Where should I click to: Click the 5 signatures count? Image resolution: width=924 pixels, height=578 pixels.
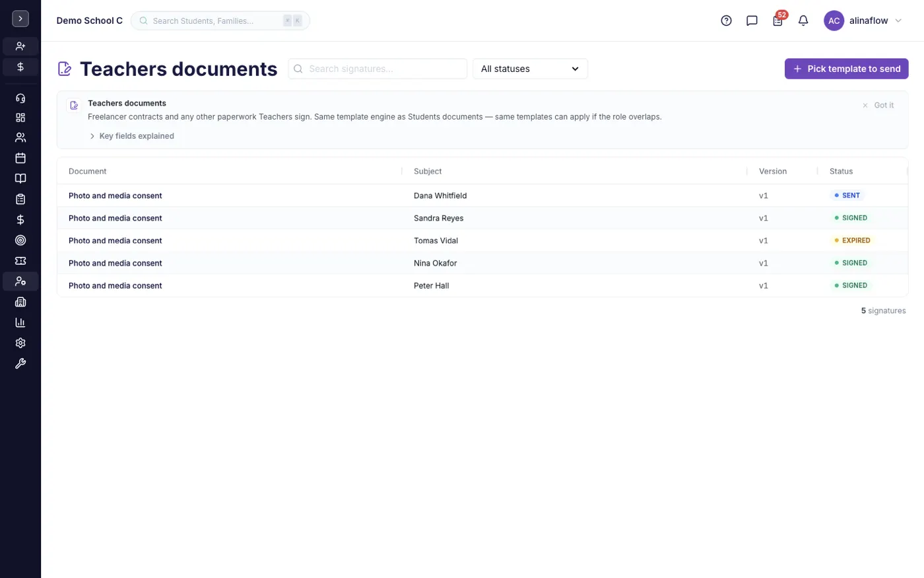point(883,310)
